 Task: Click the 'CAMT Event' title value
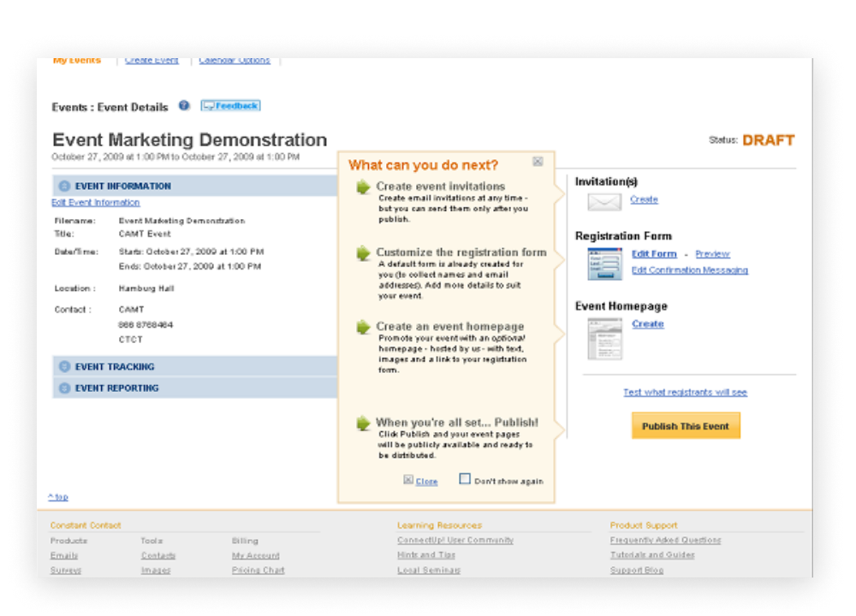point(145,234)
